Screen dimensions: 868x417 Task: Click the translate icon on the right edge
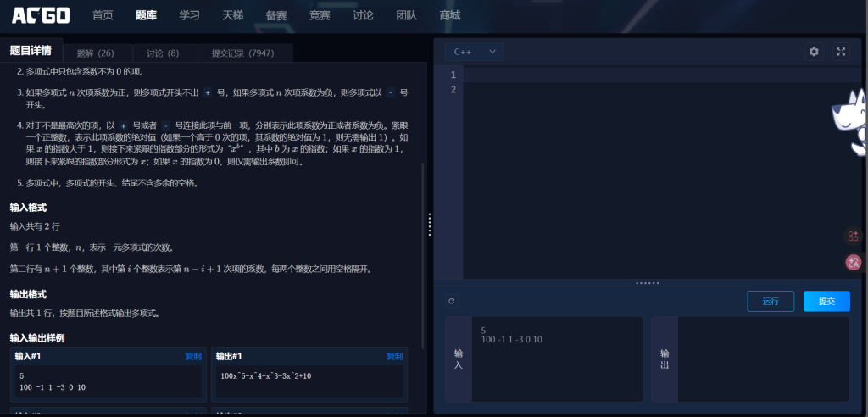pyautogui.click(x=854, y=262)
